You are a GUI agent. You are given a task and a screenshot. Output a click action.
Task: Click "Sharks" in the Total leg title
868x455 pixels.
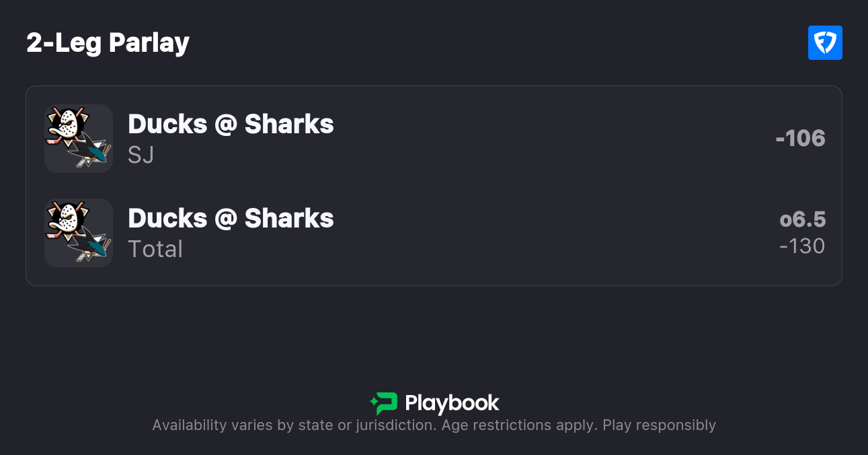(289, 219)
